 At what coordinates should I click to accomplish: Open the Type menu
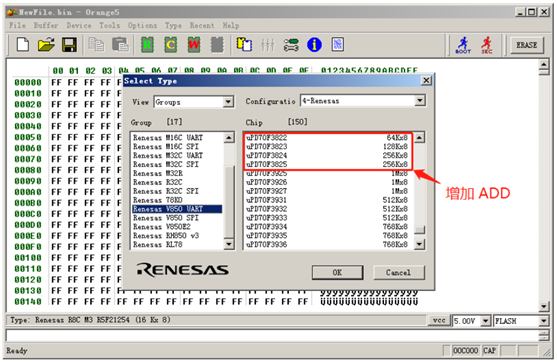(x=173, y=25)
